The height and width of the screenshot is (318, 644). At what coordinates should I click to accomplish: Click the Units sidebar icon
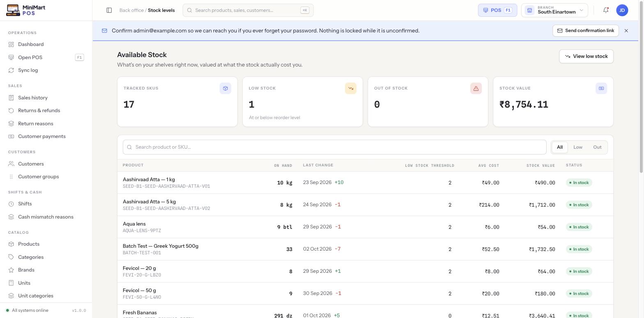click(11, 283)
